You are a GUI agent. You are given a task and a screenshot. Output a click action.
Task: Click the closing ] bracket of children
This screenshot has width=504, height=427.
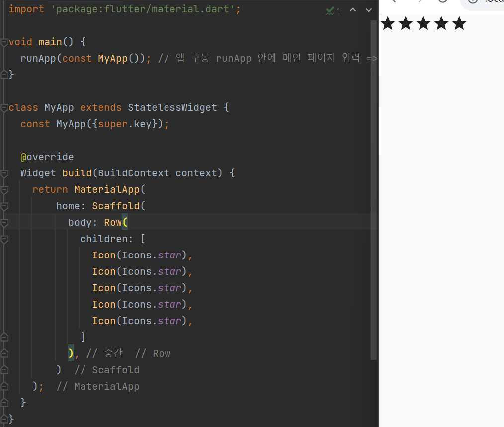[x=83, y=337]
